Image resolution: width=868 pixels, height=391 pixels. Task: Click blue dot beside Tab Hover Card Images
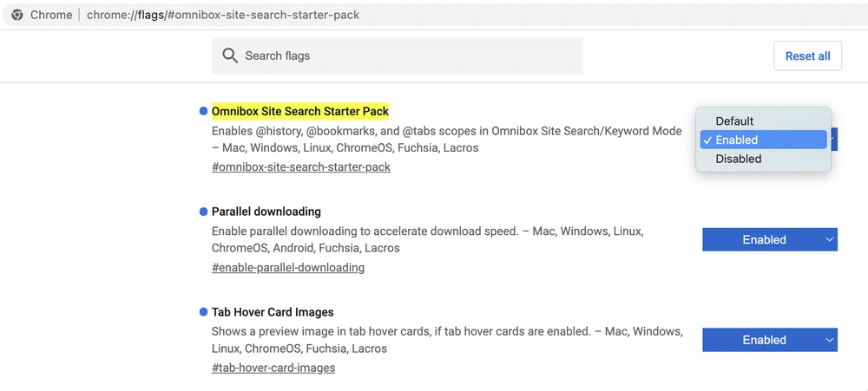(x=204, y=312)
